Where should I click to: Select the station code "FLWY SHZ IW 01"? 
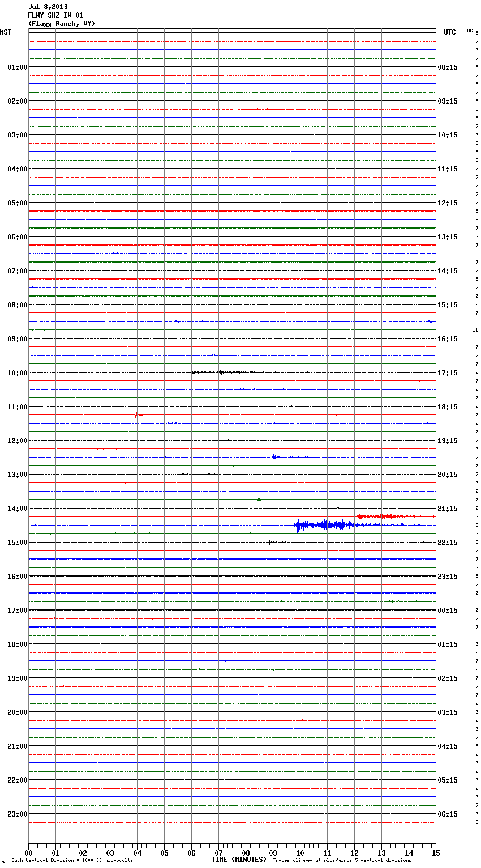click(55, 15)
